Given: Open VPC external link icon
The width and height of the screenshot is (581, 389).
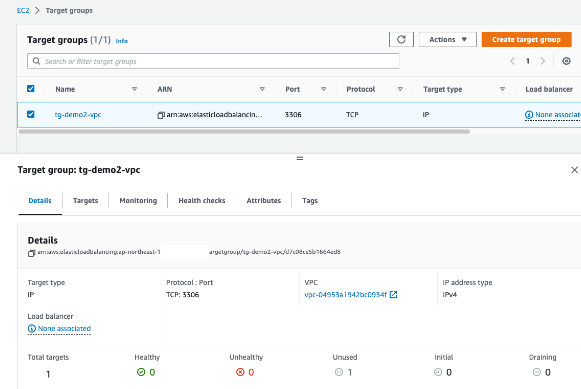Looking at the screenshot, I should [394, 295].
